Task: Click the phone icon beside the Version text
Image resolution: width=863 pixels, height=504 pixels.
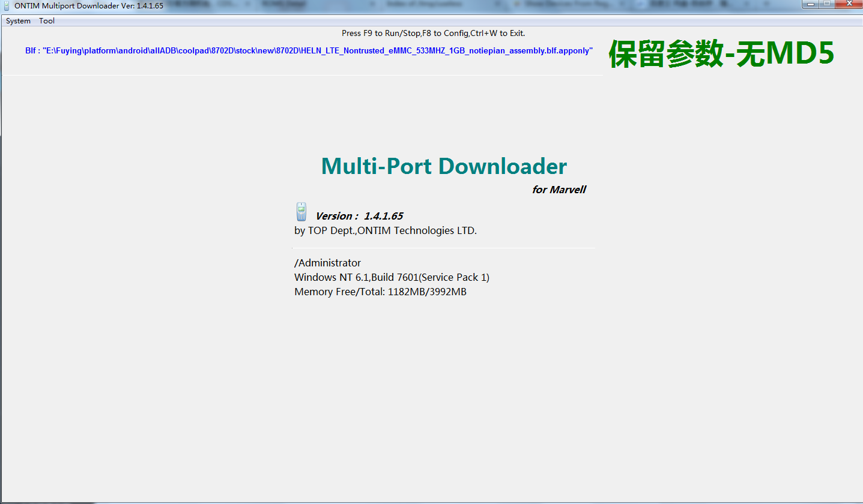Action: pos(301,212)
